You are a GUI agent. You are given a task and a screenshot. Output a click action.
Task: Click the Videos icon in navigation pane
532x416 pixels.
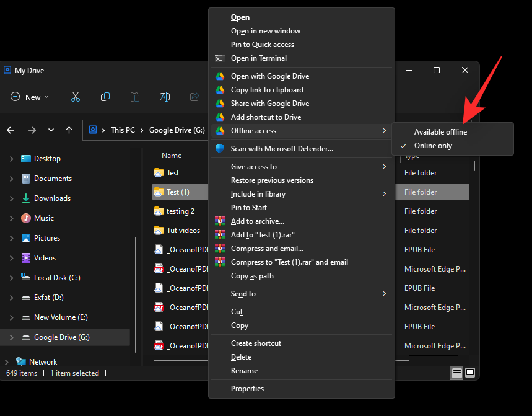[26, 258]
